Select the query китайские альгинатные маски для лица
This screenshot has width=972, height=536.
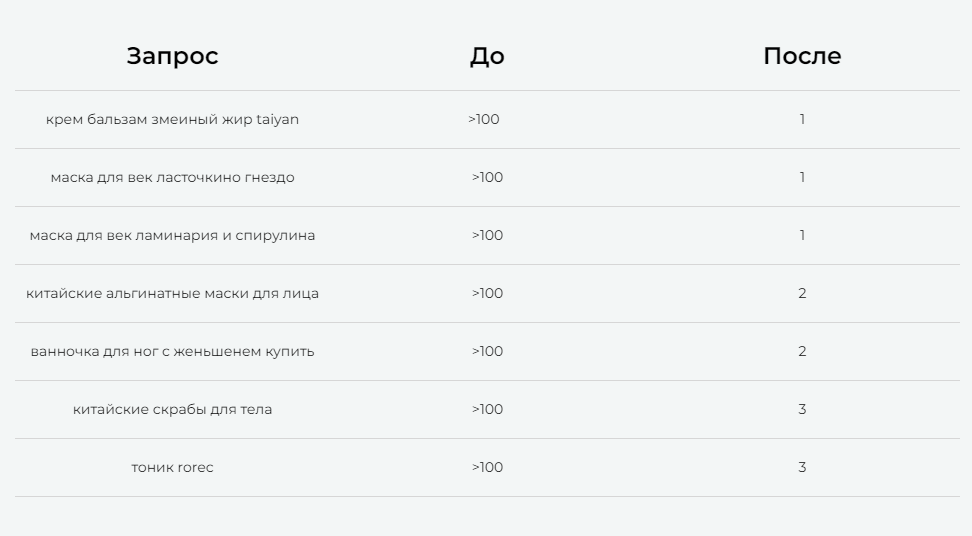point(172,293)
